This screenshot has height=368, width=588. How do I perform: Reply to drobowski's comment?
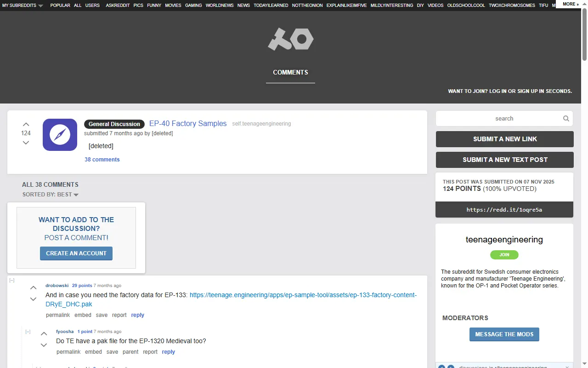coord(138,315)
